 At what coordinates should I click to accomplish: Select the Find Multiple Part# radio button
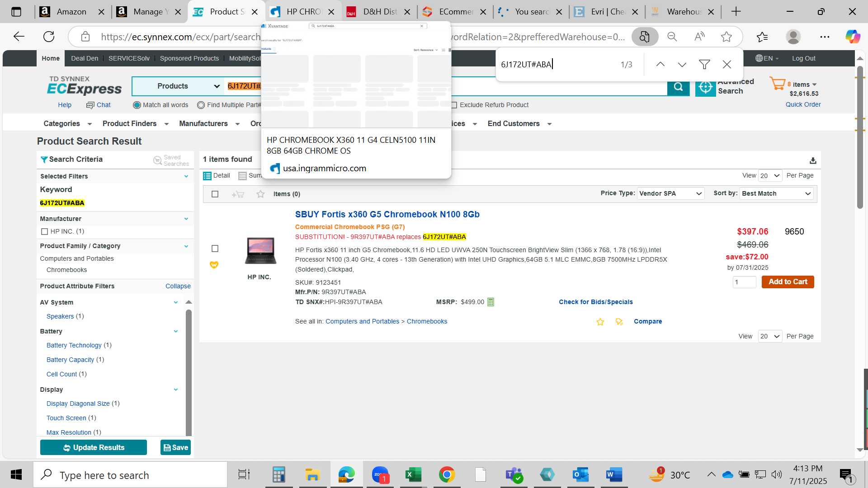coord(201,105)
